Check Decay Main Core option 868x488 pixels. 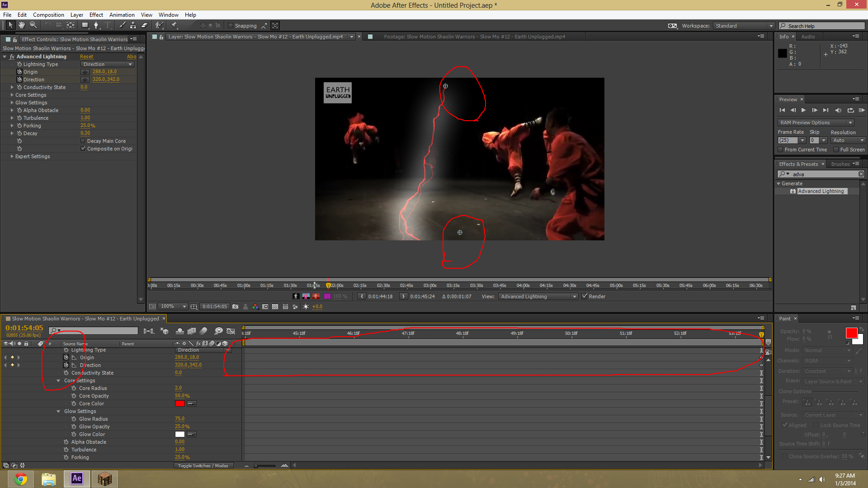tap(83, 141)
